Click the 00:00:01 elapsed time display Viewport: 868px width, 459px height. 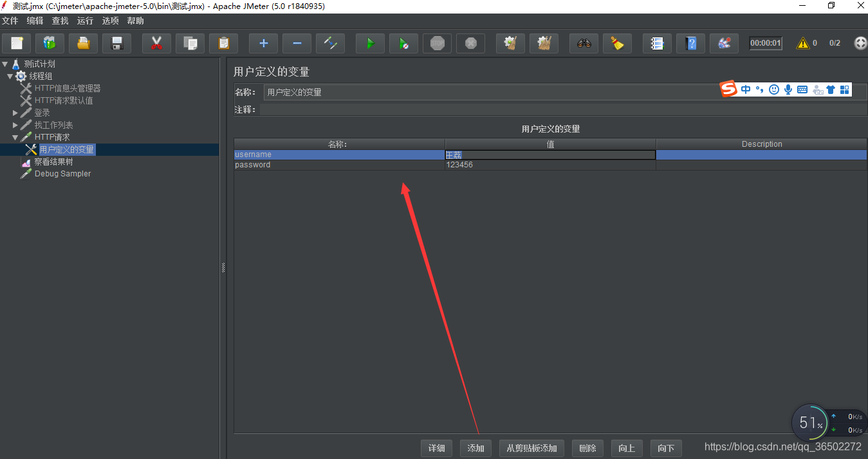[x=766, y=43]
